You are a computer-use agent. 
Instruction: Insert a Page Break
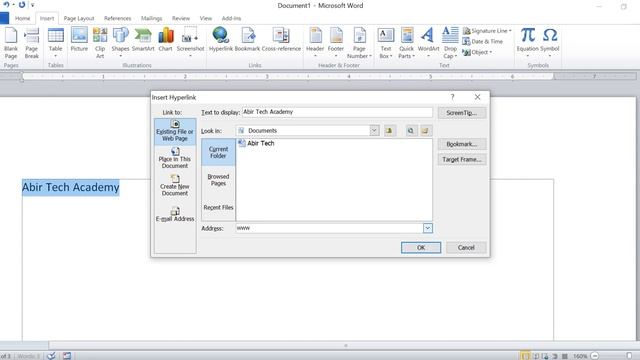pos(31,43)
